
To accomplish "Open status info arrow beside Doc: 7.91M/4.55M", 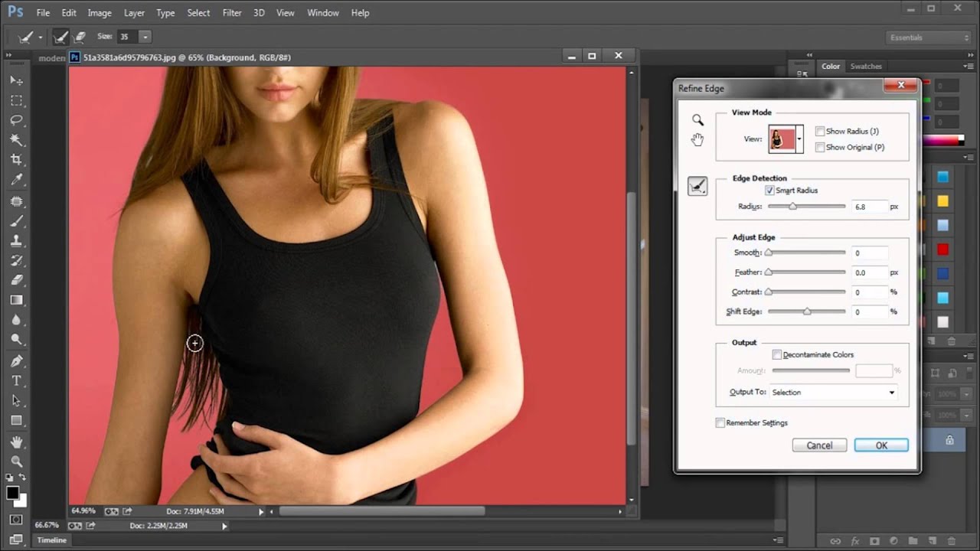I will click(x=261, y=511).
